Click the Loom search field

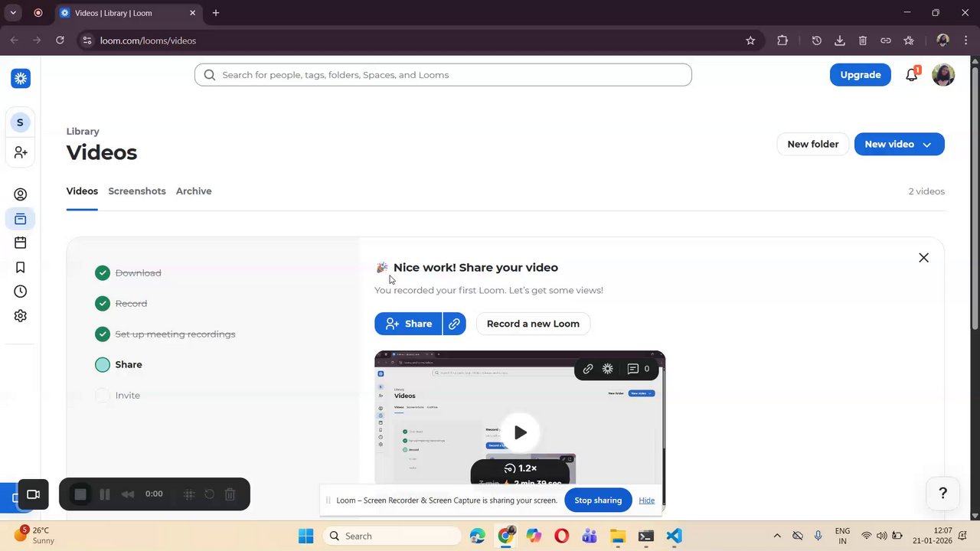pyautogui.click(x=443, y=75)
